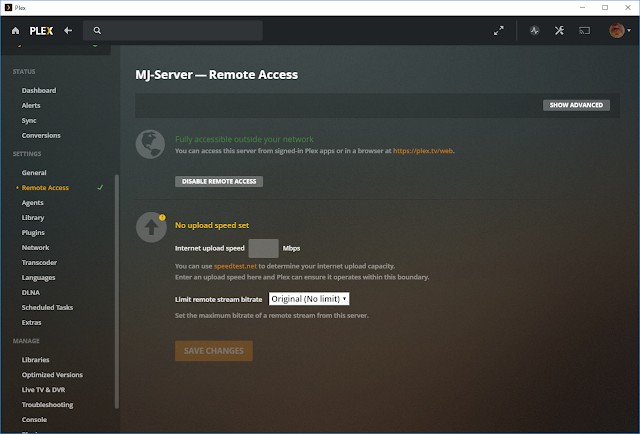Click the globe remote access icon

(150, 144)
